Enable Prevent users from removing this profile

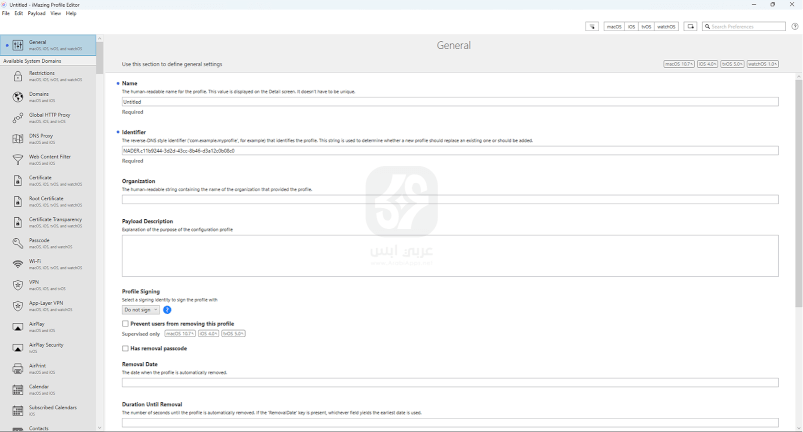pyautogui.click(x=125, y=324)
